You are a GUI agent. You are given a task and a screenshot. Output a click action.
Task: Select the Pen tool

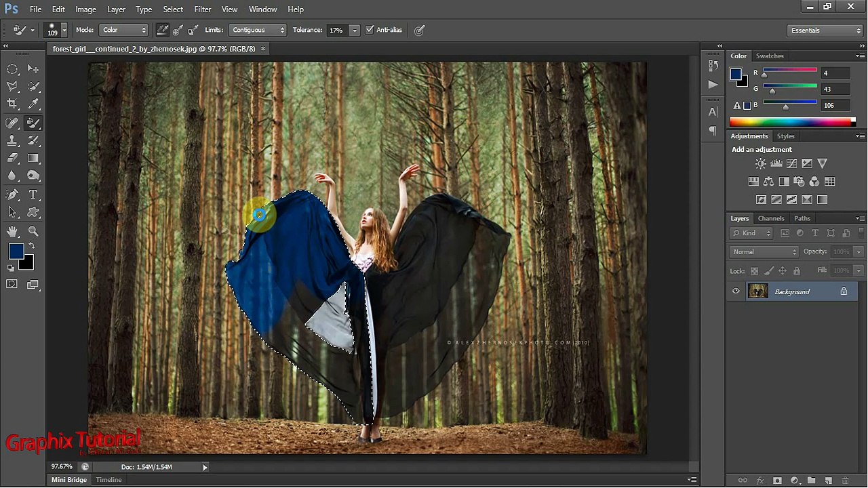[12, 195]
